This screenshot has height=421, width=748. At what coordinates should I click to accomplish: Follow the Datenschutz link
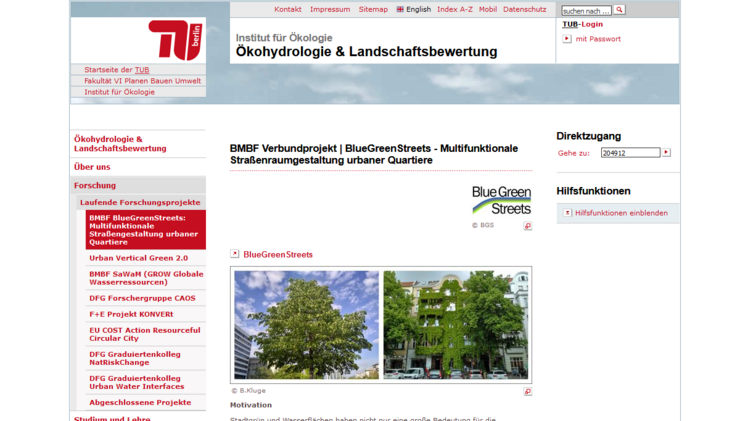[525, 9]
